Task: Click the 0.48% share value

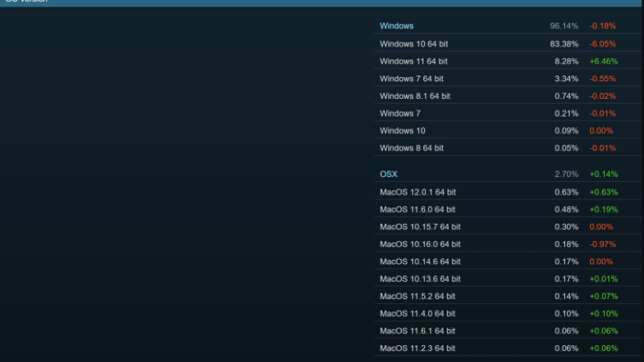Action: click(x=567, y=209)
